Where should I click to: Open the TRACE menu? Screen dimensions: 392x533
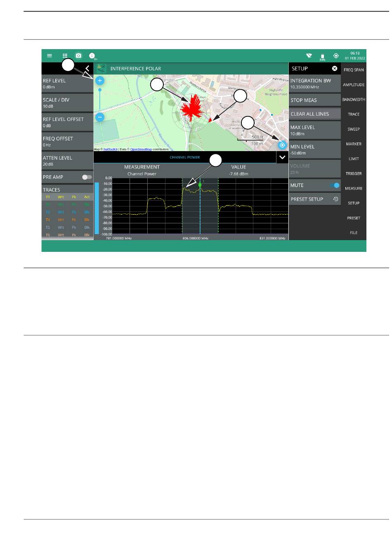point(354,114)
